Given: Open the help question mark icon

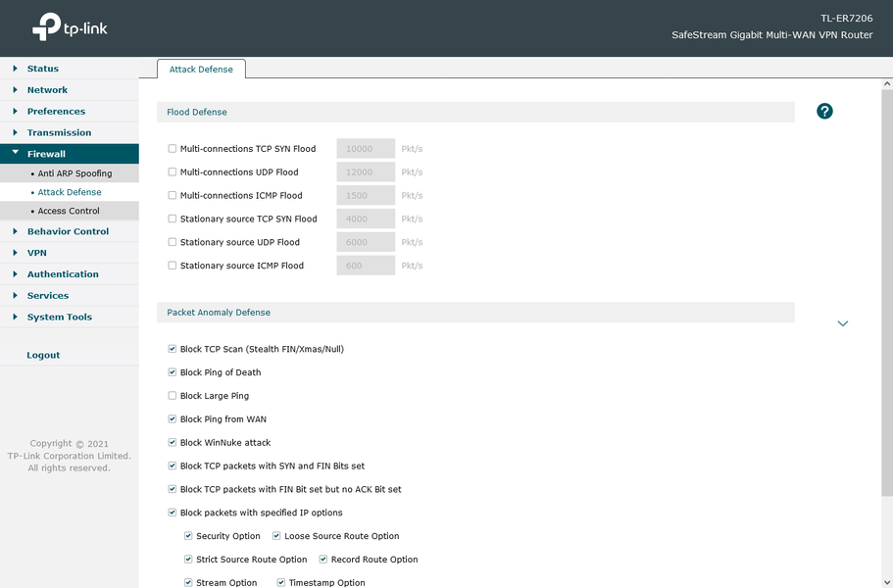Looking at the screenshot, I should [824, 111].
